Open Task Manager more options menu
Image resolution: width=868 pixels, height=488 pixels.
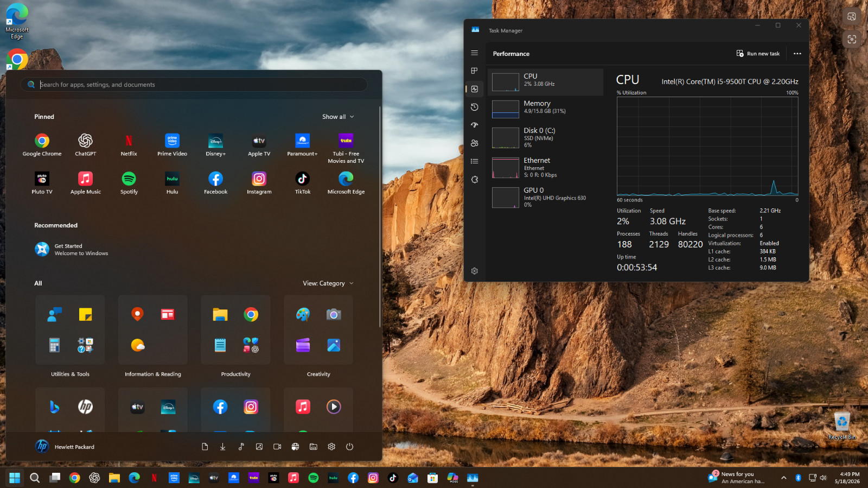[x=797, y=54]
